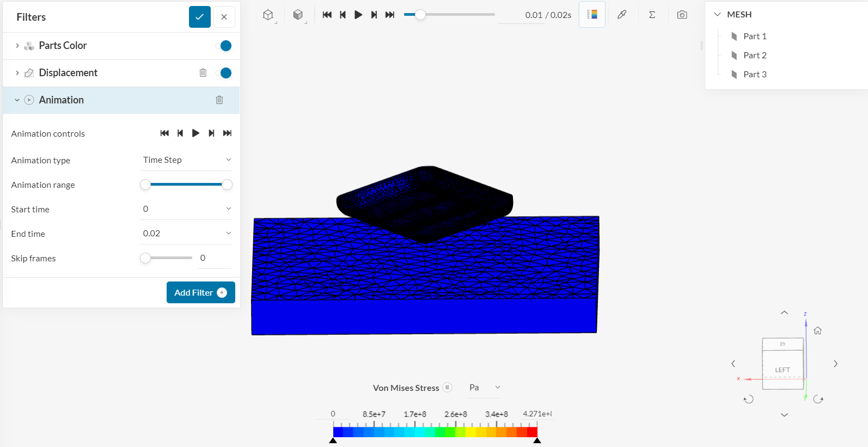Delete the Animation filter via trash icon

pos(219,100)
